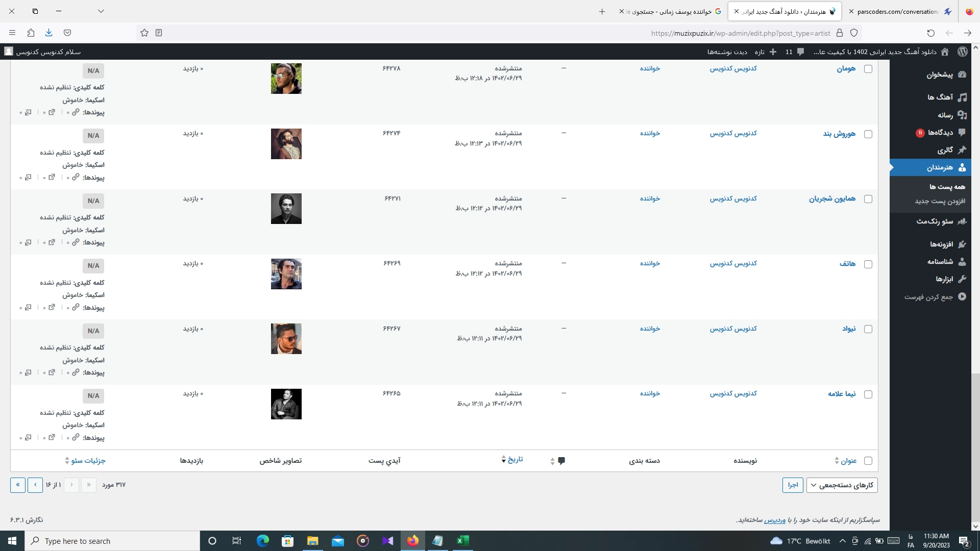Click the هاتف artist thumbnail image

(x=286, y=274)
